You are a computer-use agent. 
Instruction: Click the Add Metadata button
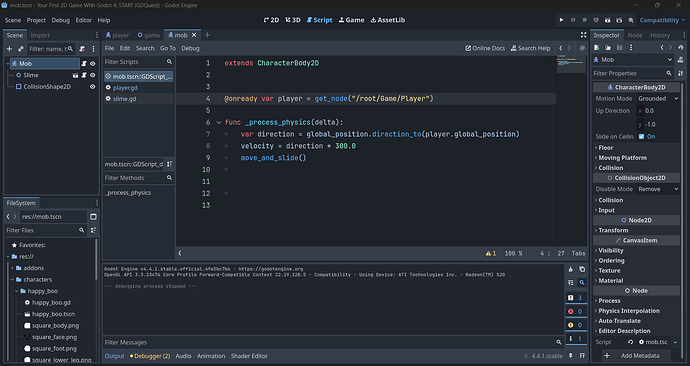(x=636, y=355)
